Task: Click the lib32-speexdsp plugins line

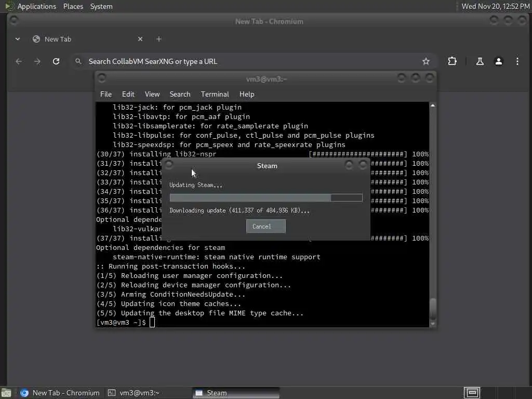Action: [229, 144]
